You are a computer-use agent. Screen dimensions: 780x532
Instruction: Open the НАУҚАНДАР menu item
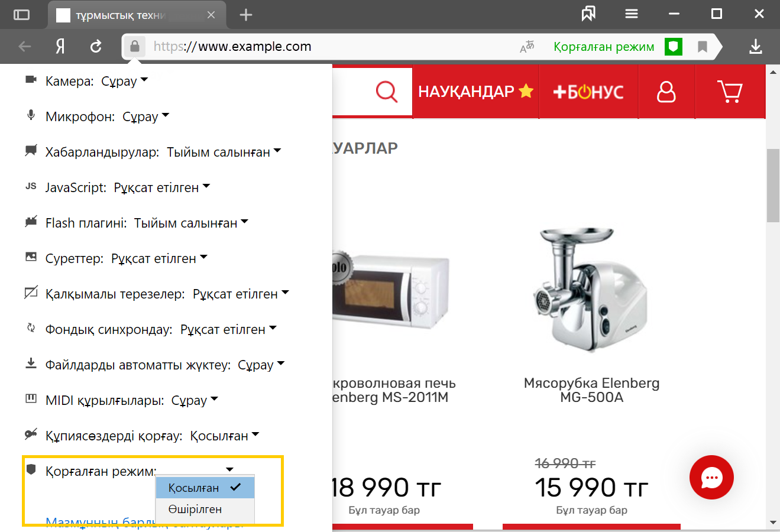(x=476, y=92)
